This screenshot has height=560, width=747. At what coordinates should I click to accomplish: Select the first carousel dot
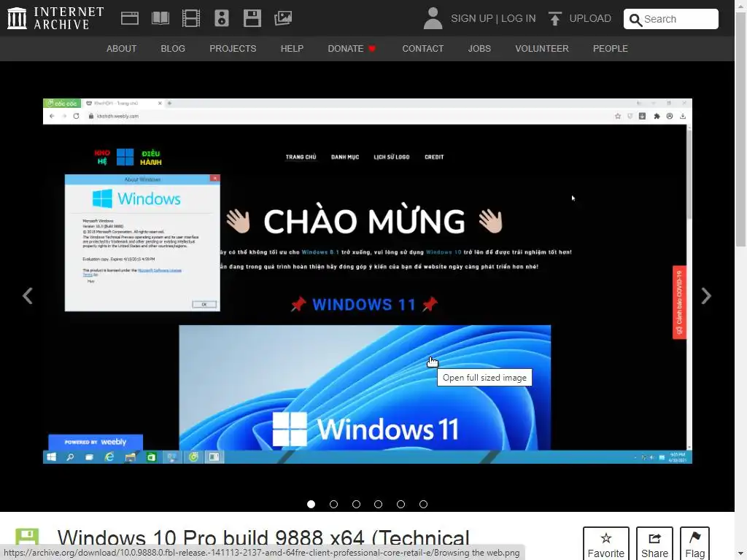pos(311,504)
